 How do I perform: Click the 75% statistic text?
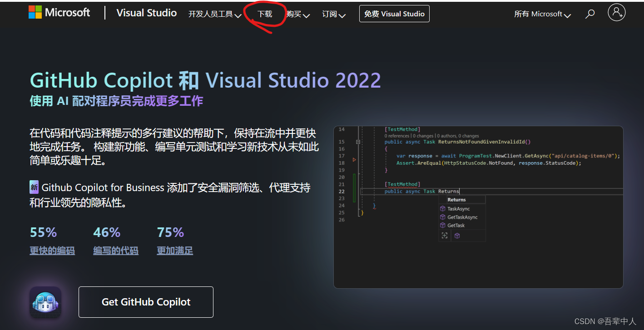coord(170,232)
